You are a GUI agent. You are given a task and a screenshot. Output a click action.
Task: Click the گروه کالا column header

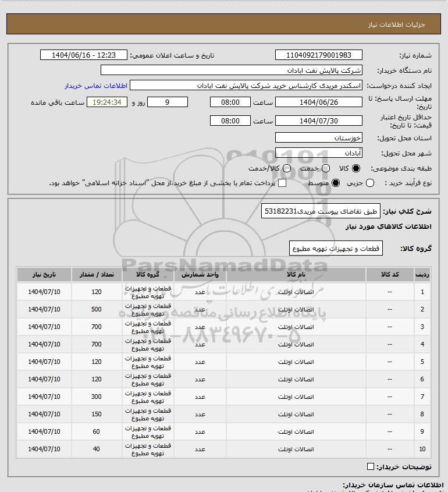click(x=148, y=275)
